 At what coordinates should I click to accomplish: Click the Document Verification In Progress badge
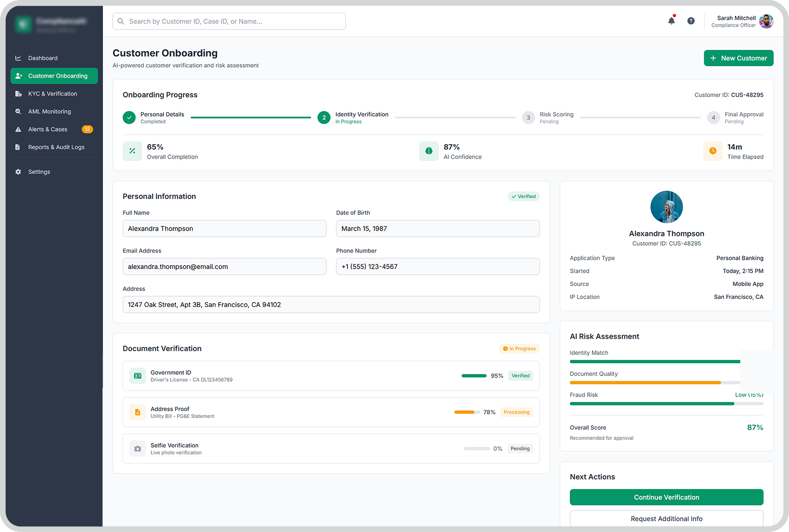point(519,349)
